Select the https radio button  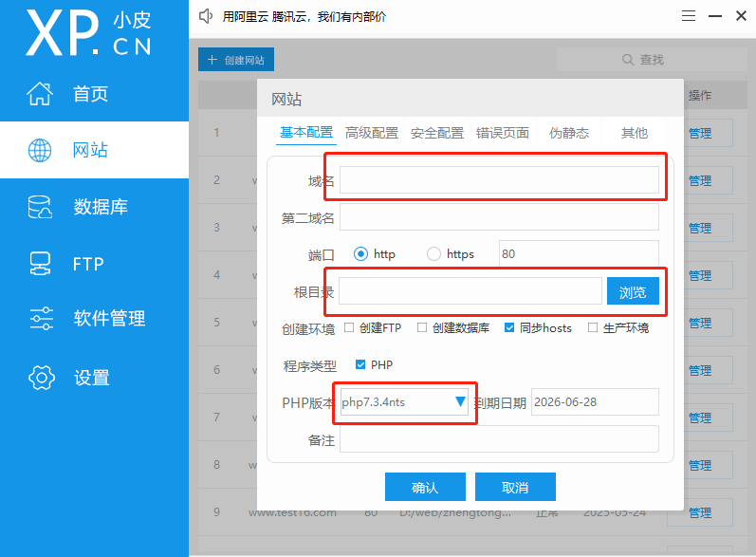(x=433, y=253)
